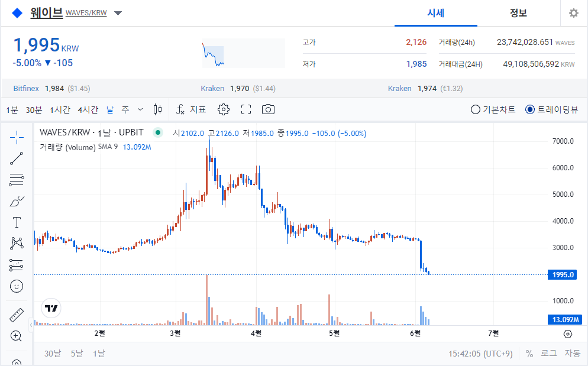
Task: Click the green market status dot
Action: [x=158, y=133]
